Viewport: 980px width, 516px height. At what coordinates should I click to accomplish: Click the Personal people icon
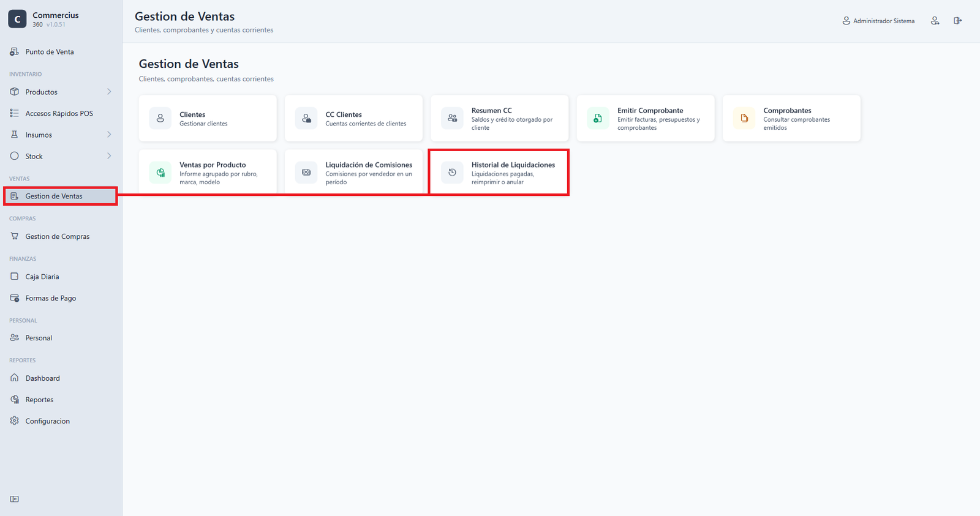click(x=14, y=338)
